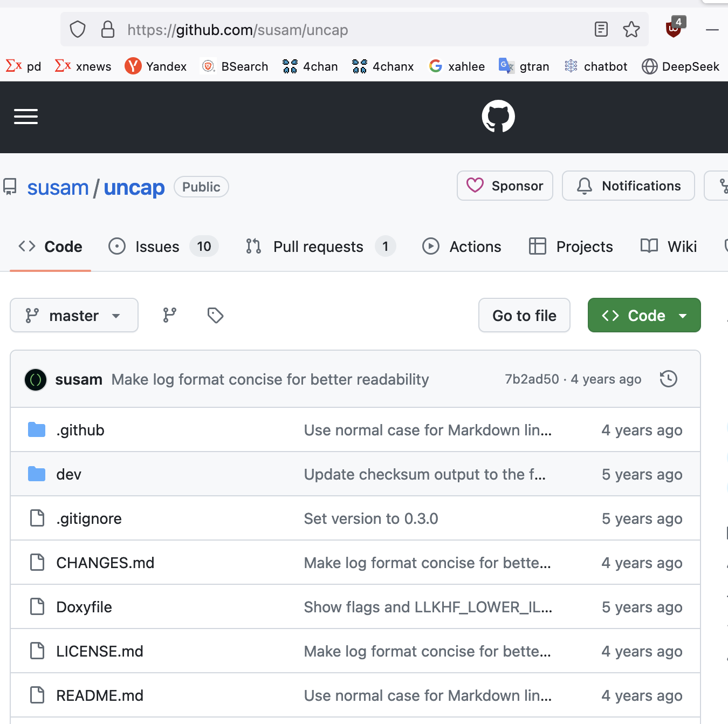The width and height of the screenshot is (728, 724).
Task: Click the Doxyfile file icon
Action: coord(37,606)
